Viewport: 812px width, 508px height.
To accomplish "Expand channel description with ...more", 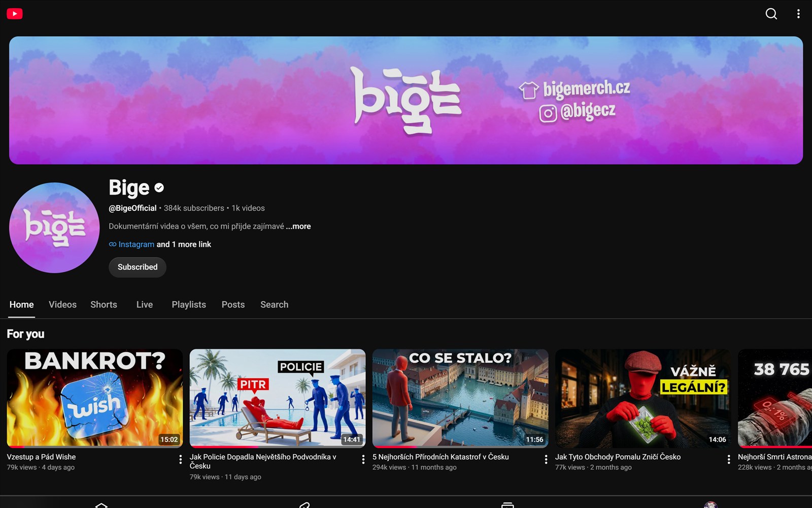I will tap(298, 226).
